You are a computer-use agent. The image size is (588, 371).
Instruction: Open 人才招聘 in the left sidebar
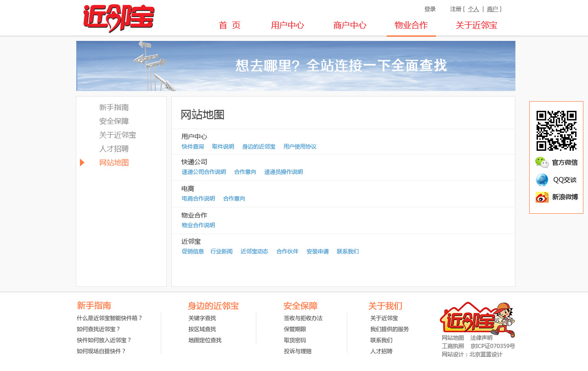[113, 148]
